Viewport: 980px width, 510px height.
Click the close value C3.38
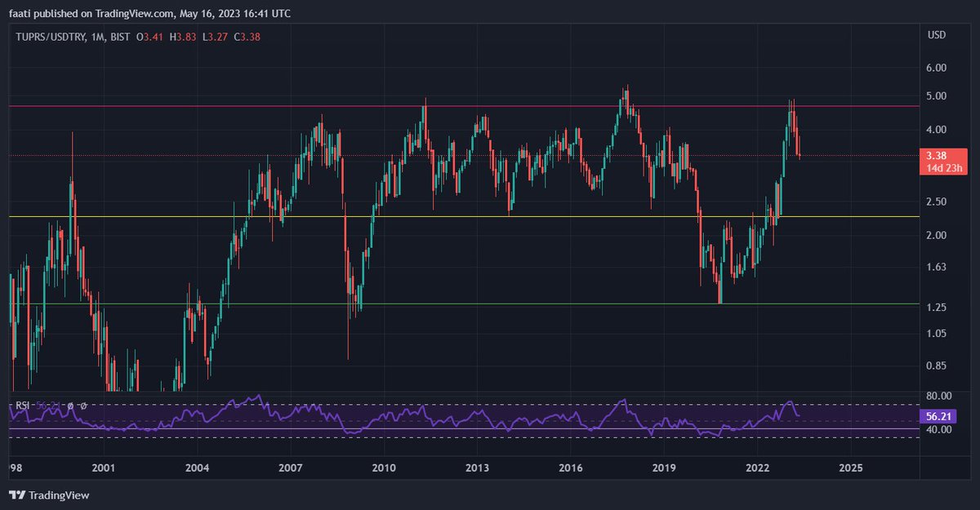pos(247,36)
